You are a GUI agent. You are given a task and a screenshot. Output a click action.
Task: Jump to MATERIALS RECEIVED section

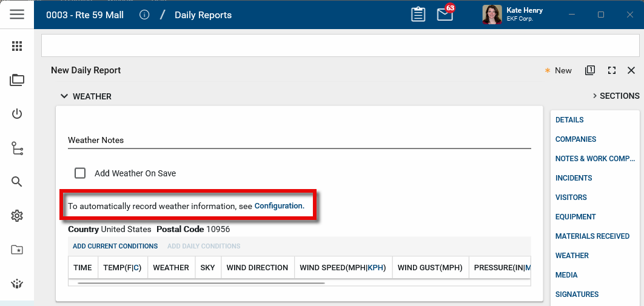click(x=592, y=236)
